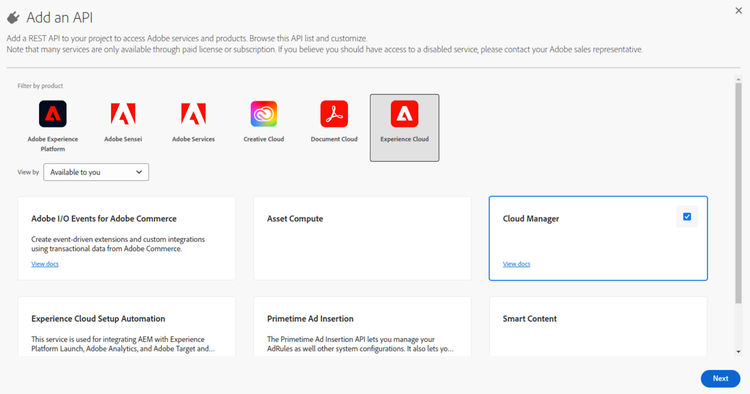This screenshot has height=394, width=750.
Task: Choose the Primetime Ad Insertion card
Action: coord(362,327)
